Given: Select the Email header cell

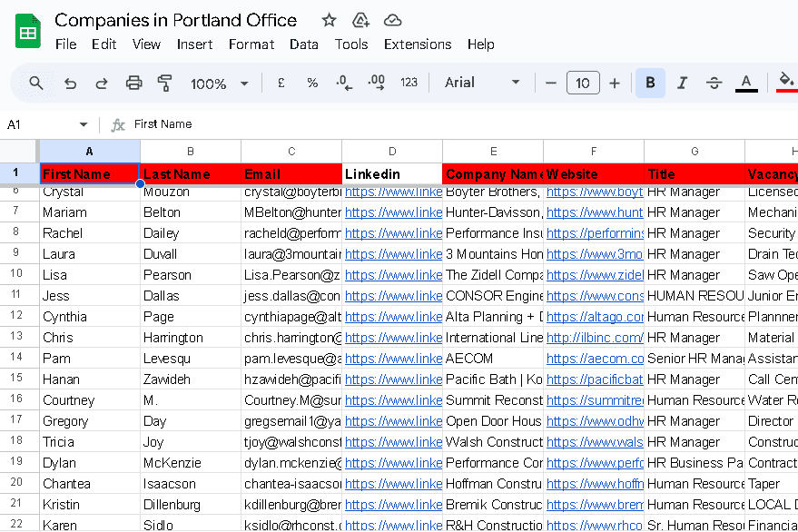Looking at the screenshot, I should (x=291, y=173).
